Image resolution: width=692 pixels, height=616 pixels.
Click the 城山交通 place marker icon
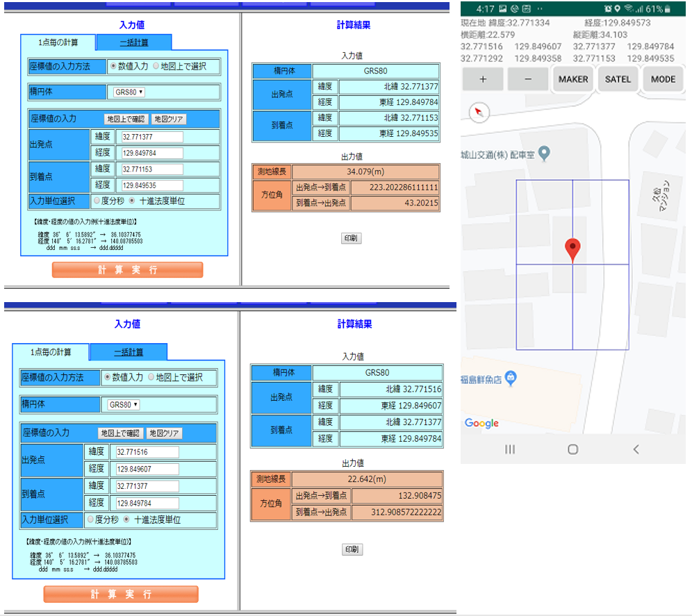(545, 153)
